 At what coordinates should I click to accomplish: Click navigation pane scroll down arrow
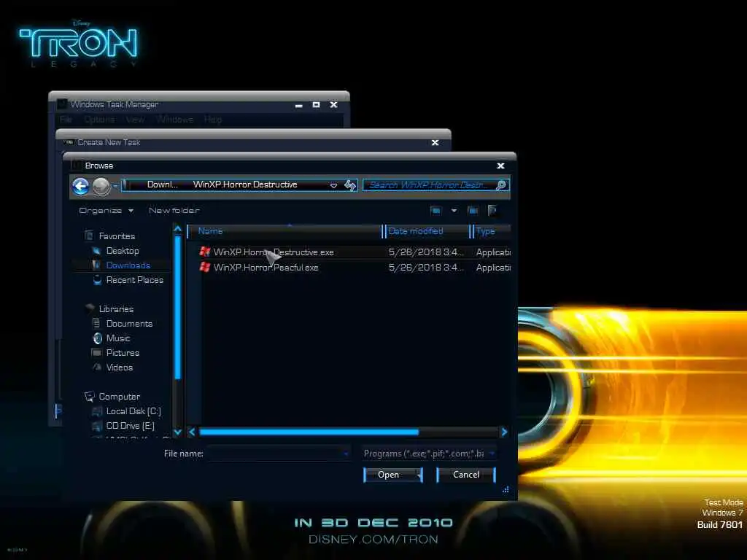tap(178, 432)
